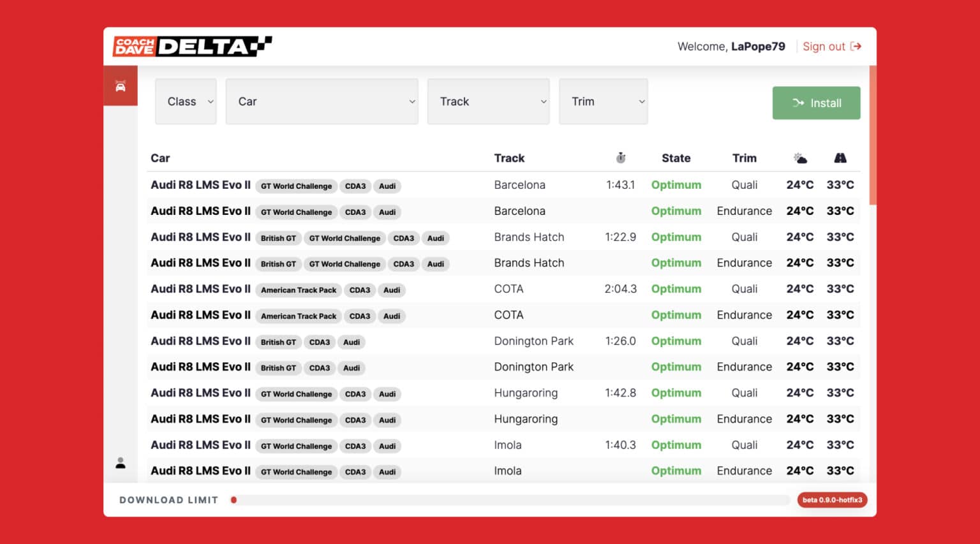Open the Class dropdown filter
The width and height of the screenshot is (980, 544).
186,101
